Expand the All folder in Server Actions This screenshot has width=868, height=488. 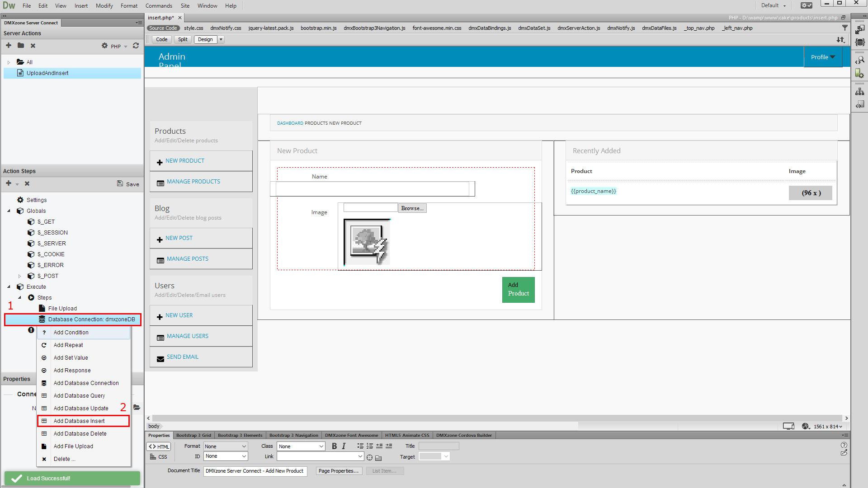pyautogui.click(x=9, y=62)
